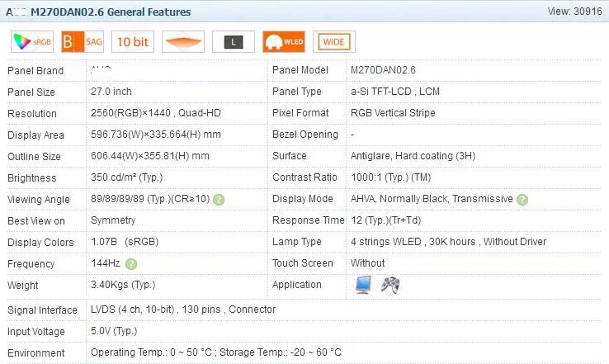The image size is (609, 364).
Task: Click the LVDS signal interface value
Action: point(182,310)
